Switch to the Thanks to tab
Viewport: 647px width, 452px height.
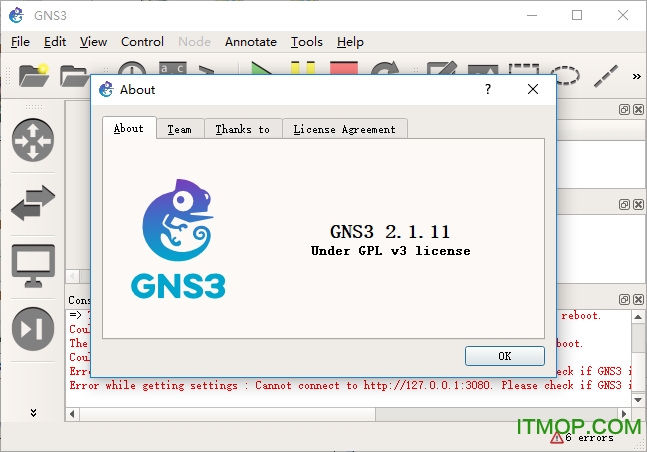coord(242,129)
